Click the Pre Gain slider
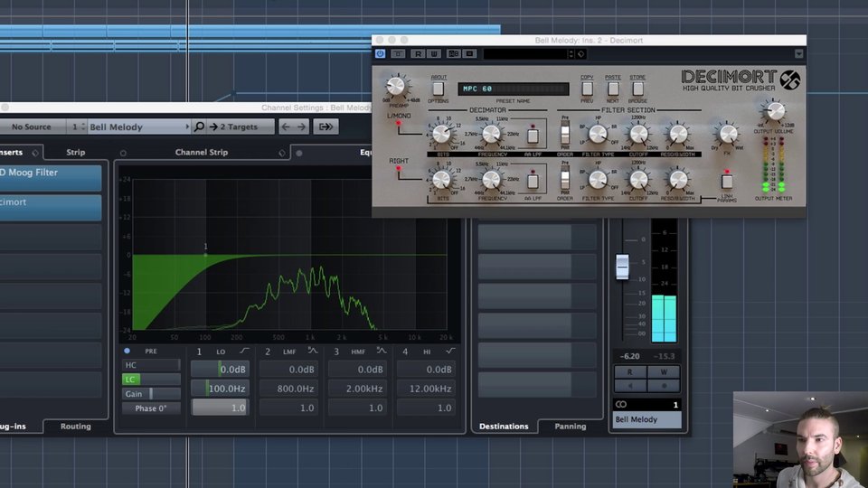The image size is (868, 488). 151,394
